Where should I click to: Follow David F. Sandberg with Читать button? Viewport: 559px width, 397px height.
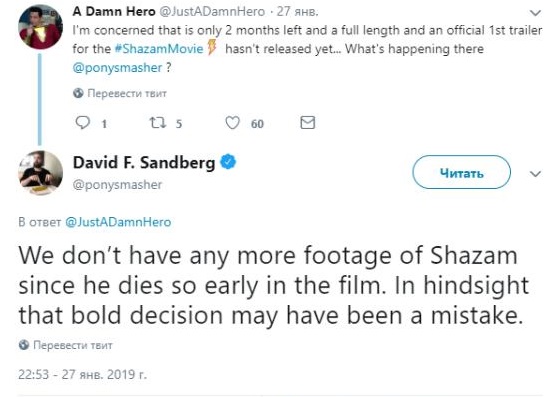[x=462, y=172]
